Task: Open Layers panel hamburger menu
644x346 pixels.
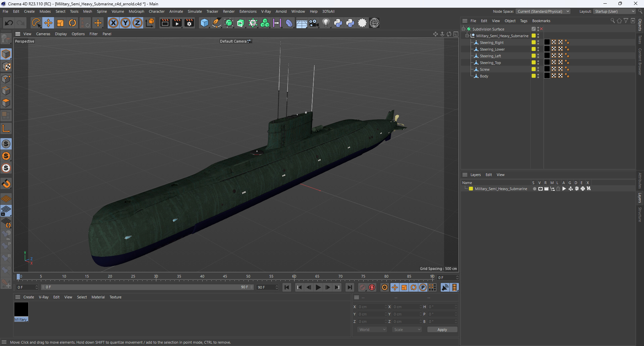Action: click(465, 175)
